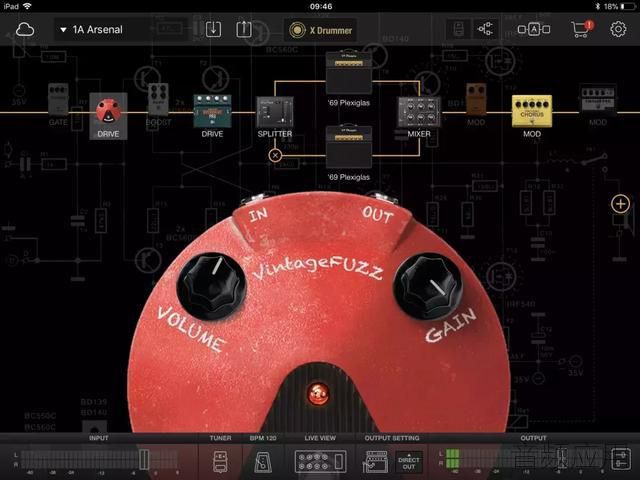Open the BPM 120 metronome icon
Image resolution: width=640 pixels, height=480 pixels.
(x=263, y=462)
